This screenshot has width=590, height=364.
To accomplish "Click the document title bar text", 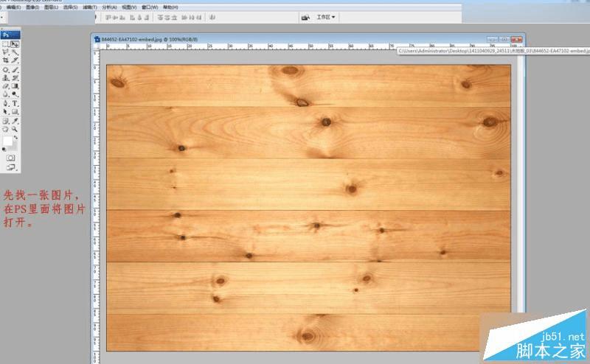I will (x=150, y=39).
